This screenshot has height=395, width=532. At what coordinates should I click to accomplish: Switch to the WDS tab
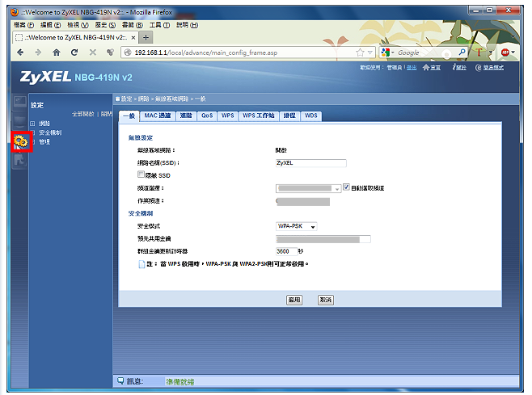click(310, 116)
